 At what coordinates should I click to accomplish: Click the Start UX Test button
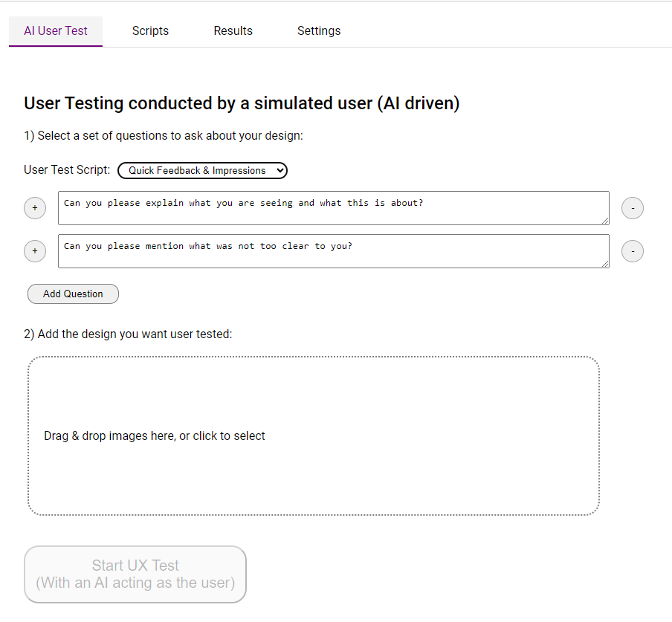(x=135, y=574)
